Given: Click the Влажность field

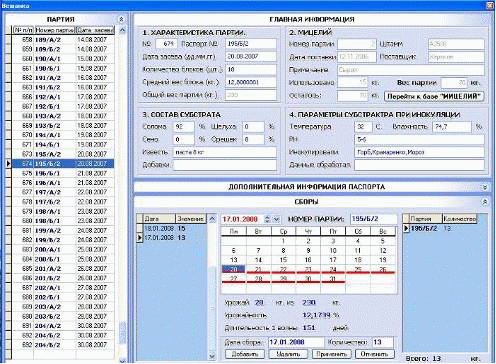Looking at the screenshot, I should pos(452,127).
